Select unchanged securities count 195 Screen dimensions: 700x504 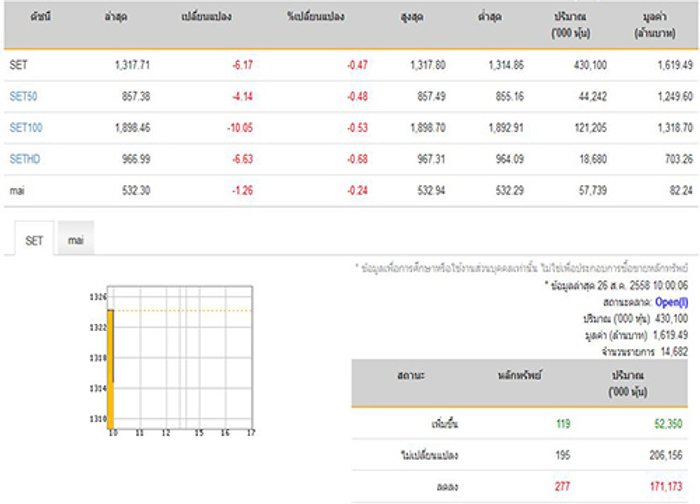pyautogui.click(x=562, y=455)
